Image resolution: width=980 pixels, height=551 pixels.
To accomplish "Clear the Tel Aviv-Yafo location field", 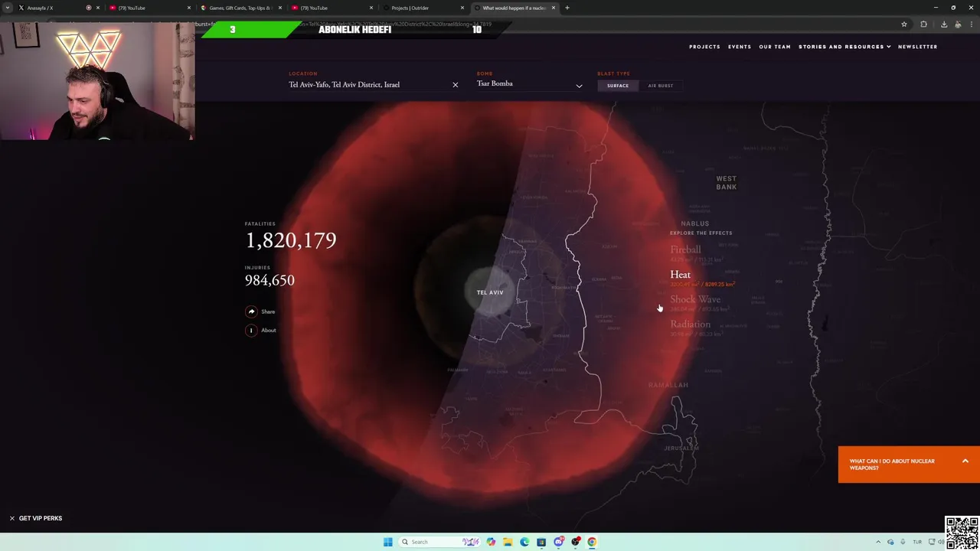I will click(455, 85).
